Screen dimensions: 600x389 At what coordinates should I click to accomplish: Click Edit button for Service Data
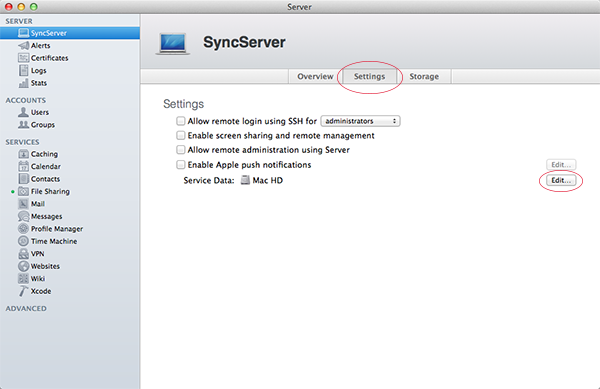(561, 180)
